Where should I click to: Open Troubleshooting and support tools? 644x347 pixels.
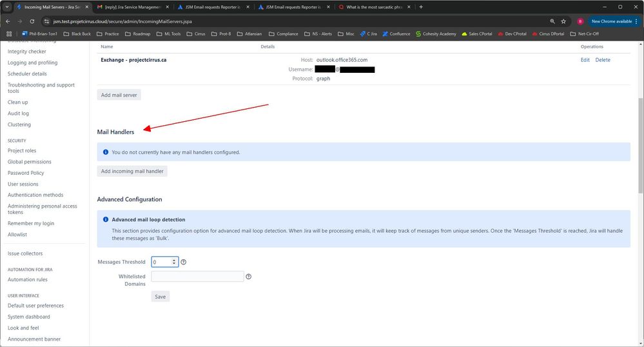pyautogui.click(x=41, y=88)
